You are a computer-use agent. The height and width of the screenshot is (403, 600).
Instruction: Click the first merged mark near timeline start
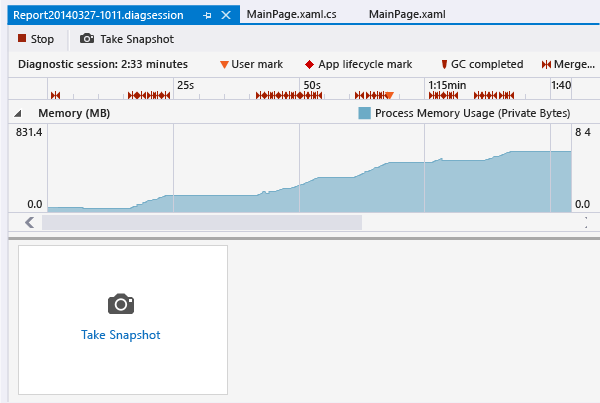(x=55, y=95)
